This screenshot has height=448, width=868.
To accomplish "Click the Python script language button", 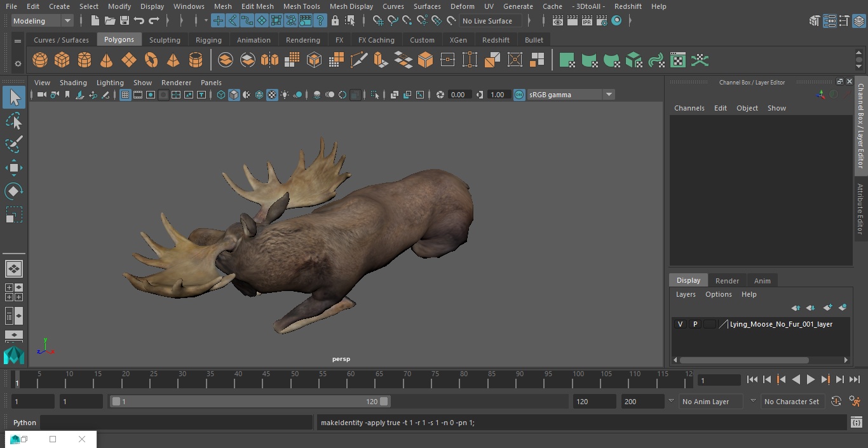I will click(x=25, y=423).
